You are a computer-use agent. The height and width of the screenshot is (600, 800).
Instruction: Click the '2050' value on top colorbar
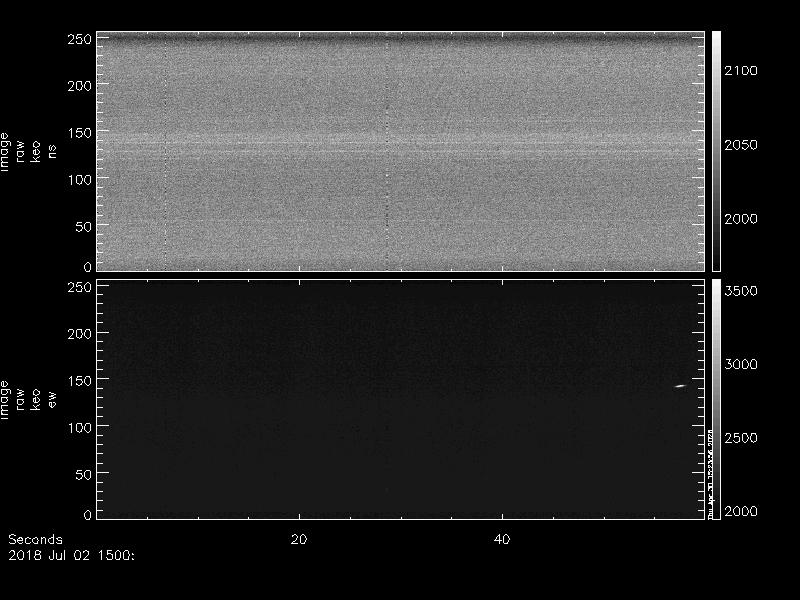(741, 145)
